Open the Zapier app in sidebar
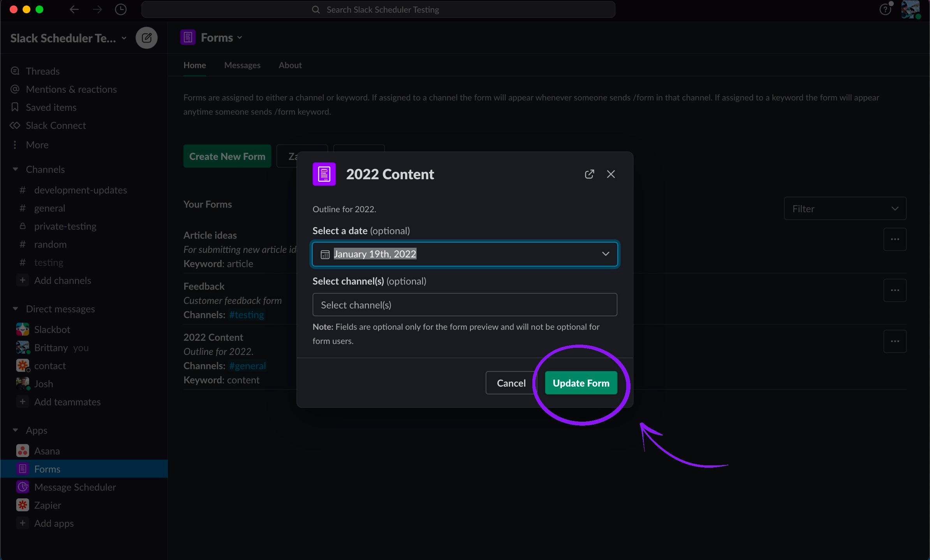Viewport: 930px width, 560px height. (48, 505)
